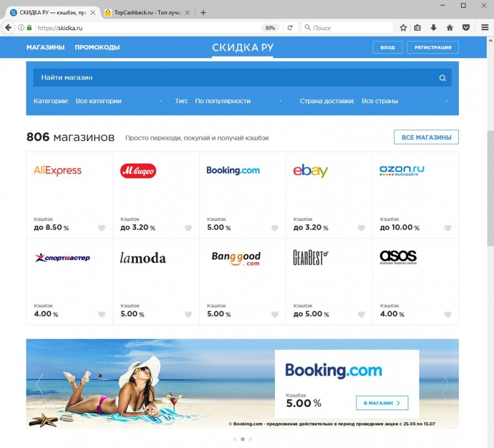Open the Booking.com store card logo

[233, 170]
